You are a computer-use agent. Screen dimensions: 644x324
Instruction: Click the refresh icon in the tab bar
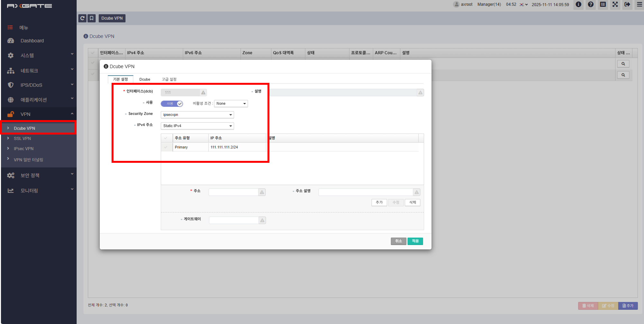82,18
